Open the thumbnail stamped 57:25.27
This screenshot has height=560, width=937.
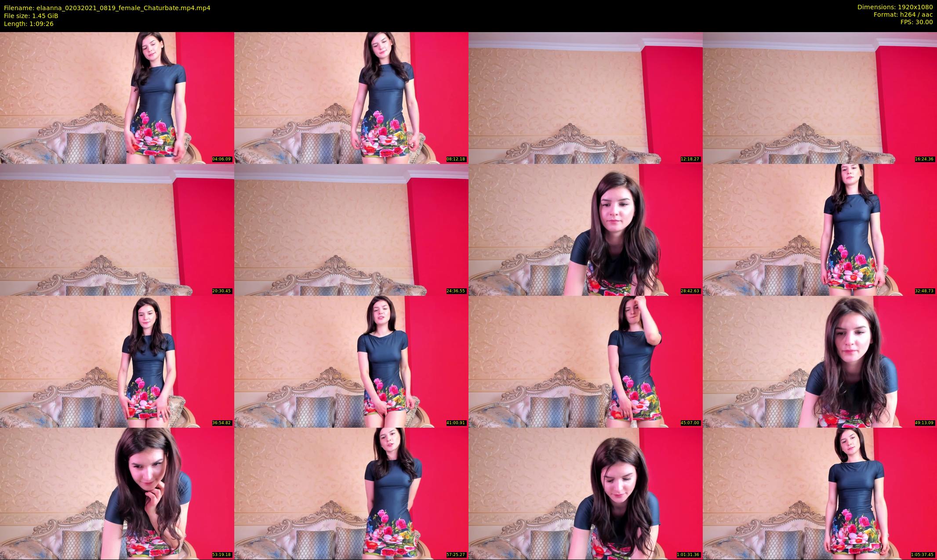[x=351, y=493]
